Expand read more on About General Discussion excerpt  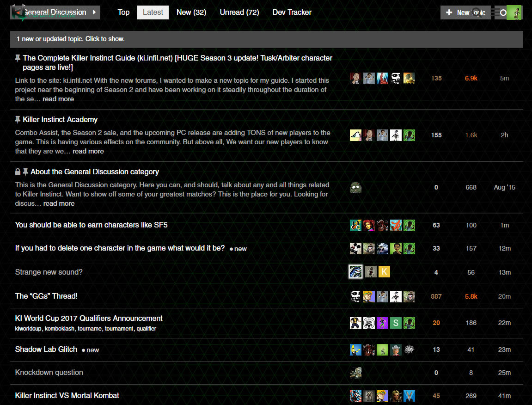(x=59, y=204)
